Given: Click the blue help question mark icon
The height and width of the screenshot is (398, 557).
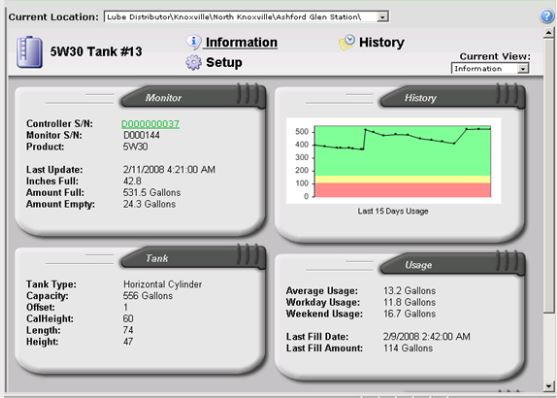Looking at the screenshot, I should click(x=548, y=17).
